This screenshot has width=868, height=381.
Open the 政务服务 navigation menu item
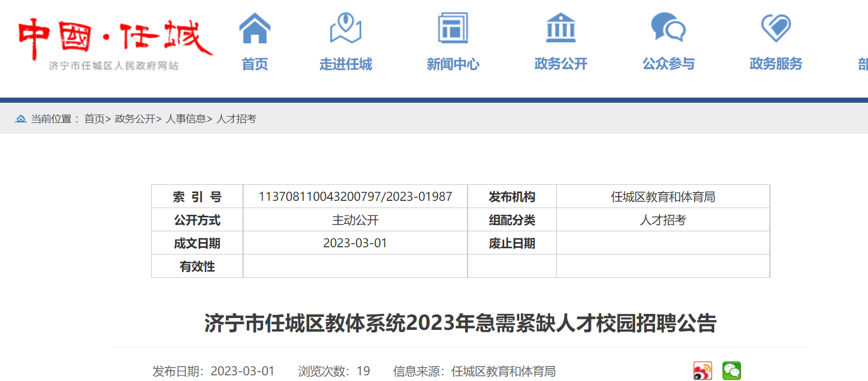[x=776, y=64]
